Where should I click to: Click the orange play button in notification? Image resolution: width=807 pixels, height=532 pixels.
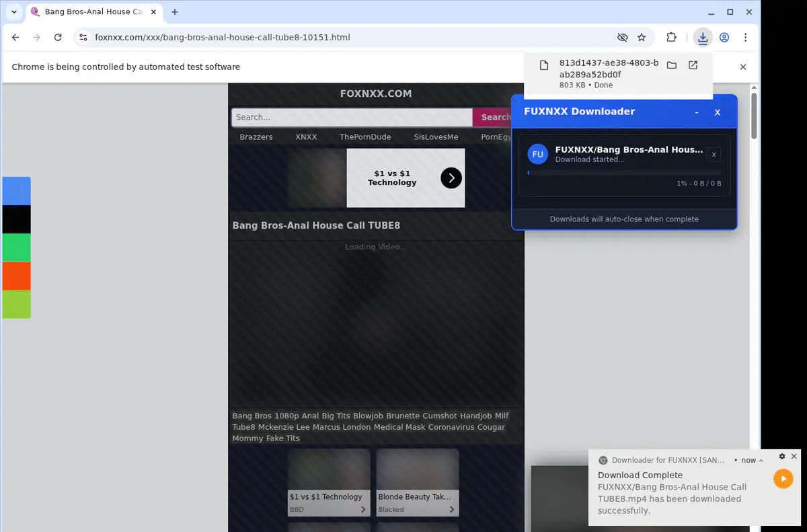pyautogui.click(x=783, y=478)
